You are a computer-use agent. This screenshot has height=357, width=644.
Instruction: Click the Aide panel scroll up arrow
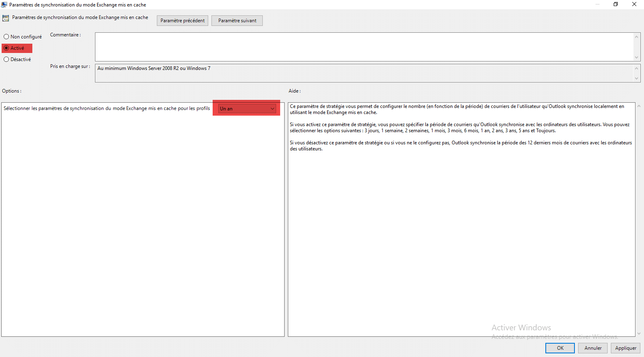pos(639,106)
